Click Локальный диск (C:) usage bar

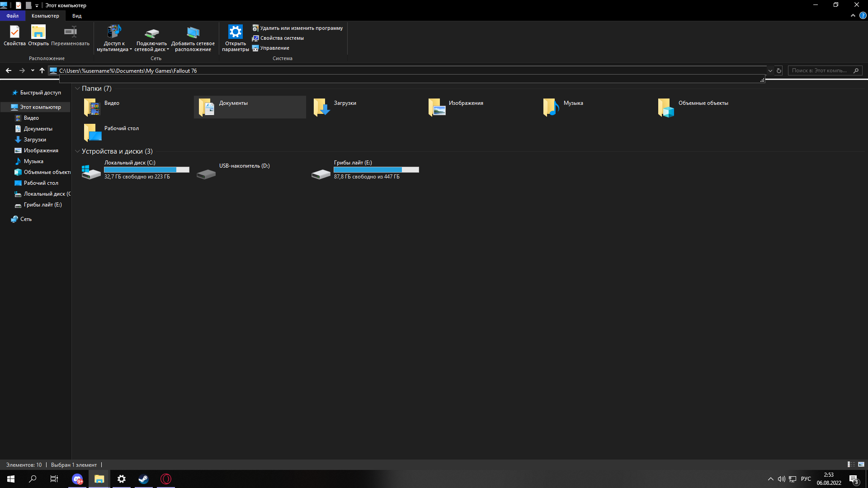click(146, 170)
